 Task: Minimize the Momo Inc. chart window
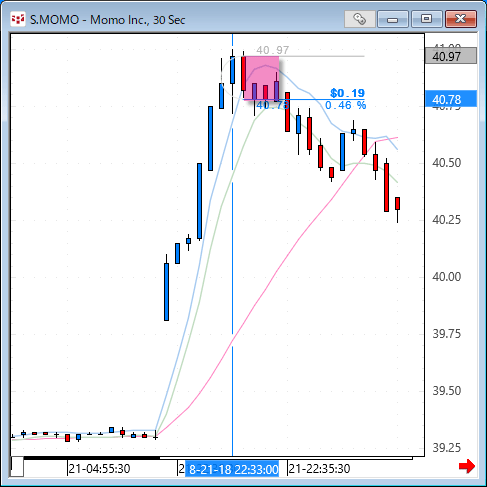pos(393,19)
